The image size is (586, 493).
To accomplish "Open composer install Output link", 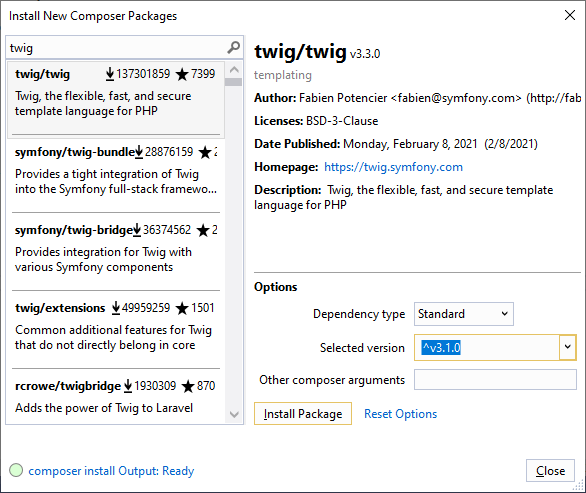I will 111,471.
